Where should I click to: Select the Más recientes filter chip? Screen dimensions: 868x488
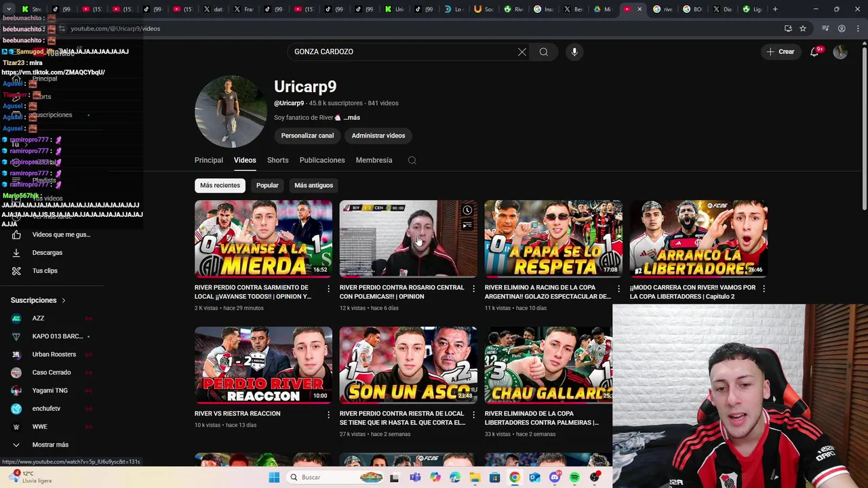click(220, 185)
